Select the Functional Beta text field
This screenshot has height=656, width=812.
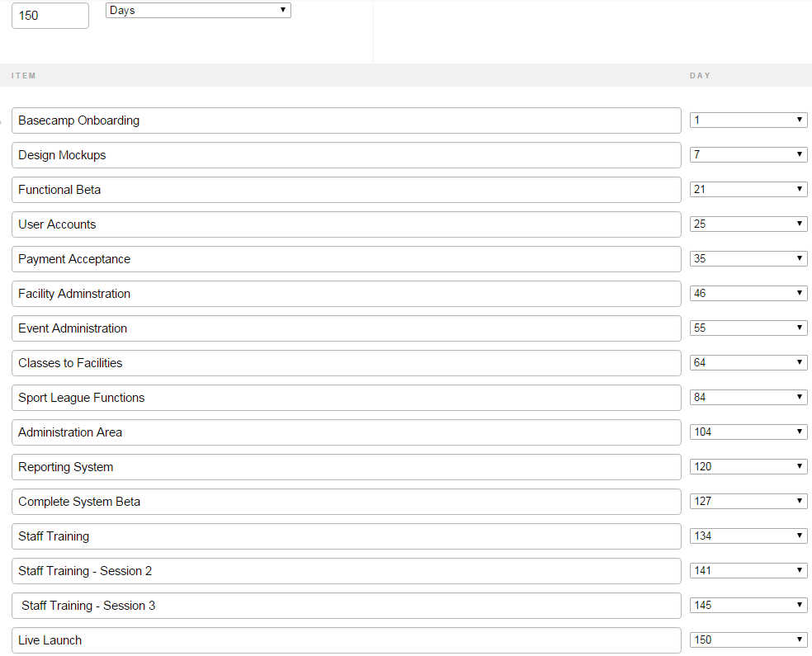(x=347, y=190)
